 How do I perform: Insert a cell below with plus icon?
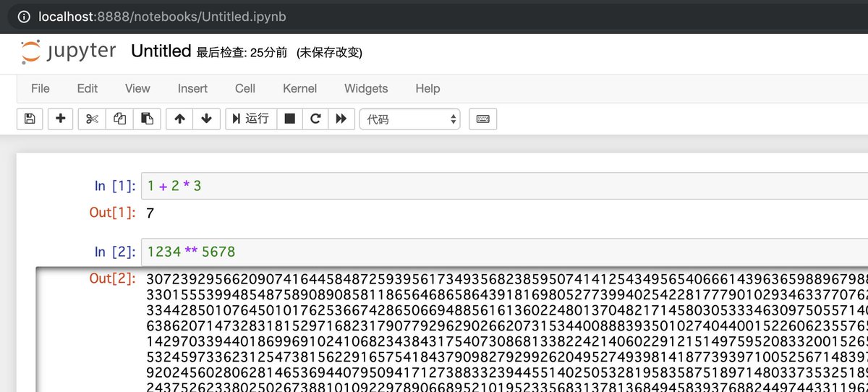click(x=60, y=119)
